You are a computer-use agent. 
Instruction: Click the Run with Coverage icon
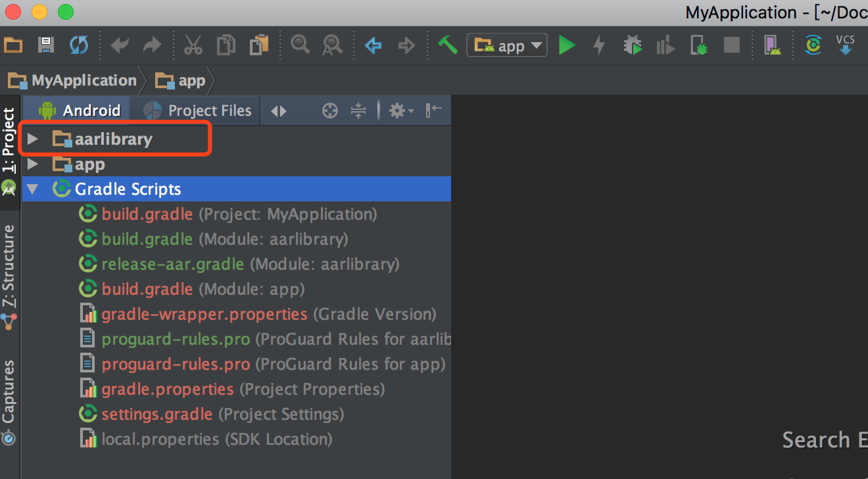click(665, 45)
